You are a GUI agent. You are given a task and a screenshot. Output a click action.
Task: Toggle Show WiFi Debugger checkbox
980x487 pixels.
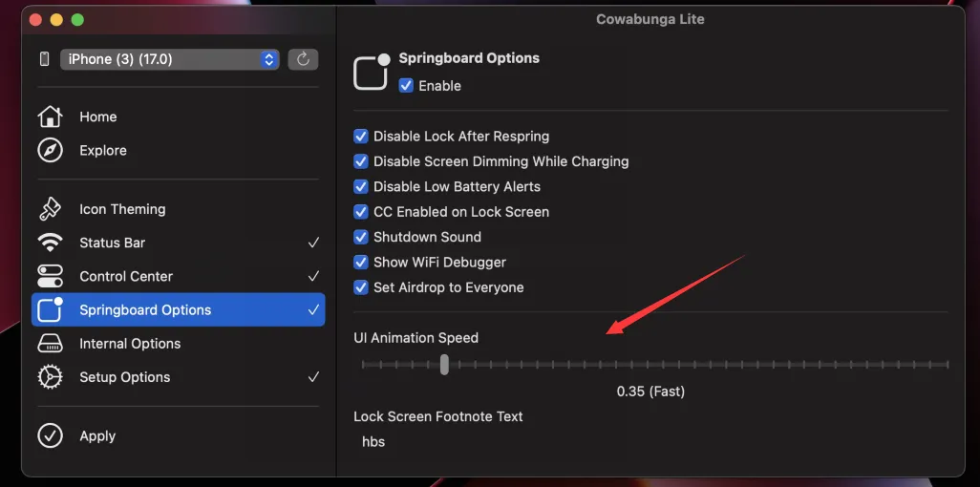(x=361, y=262)
